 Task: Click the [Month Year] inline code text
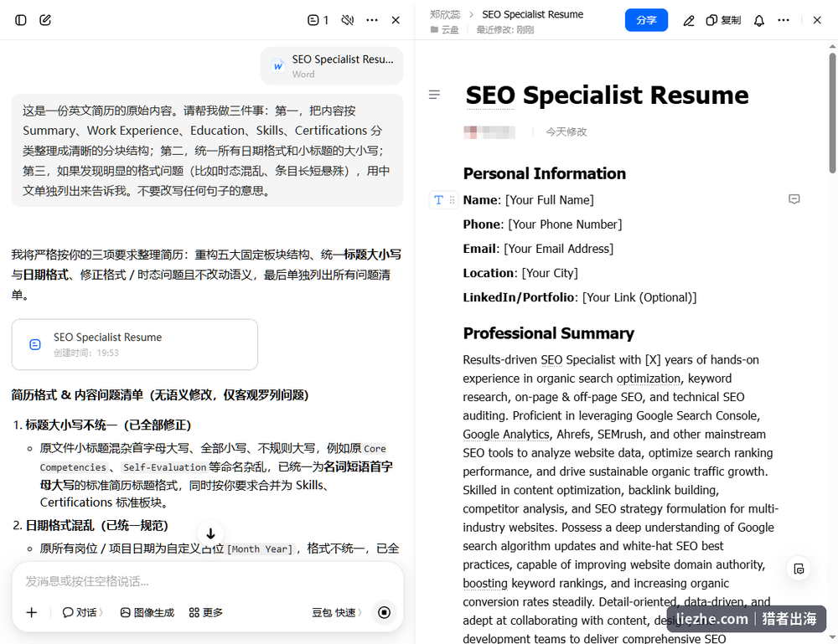[x=261, y=549]
